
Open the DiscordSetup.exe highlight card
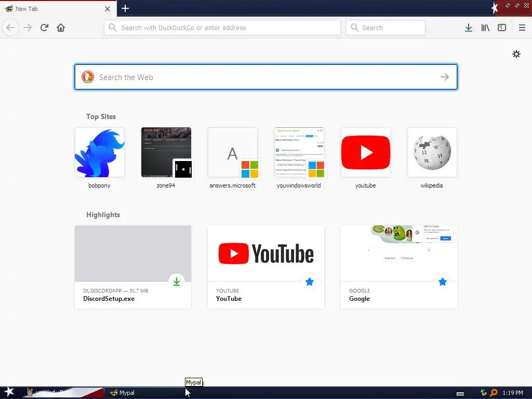pyautogui.click(x=133, y=267)
